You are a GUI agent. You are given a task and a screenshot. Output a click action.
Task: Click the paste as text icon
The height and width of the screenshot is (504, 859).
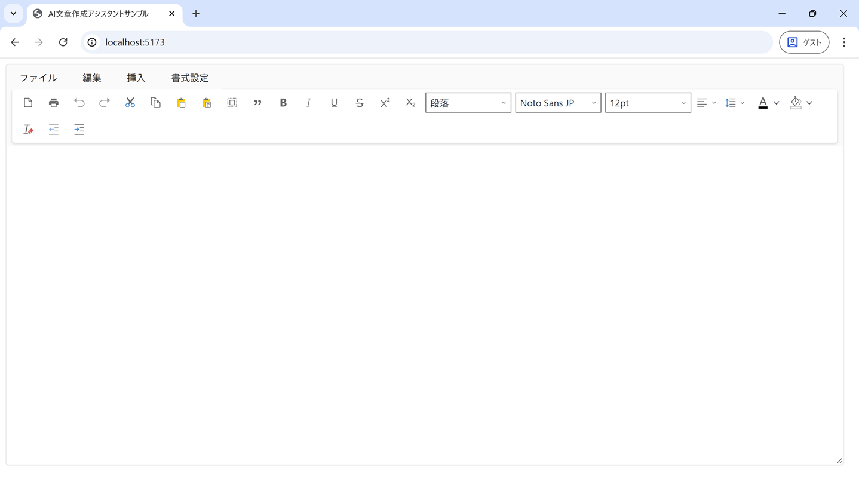pyautogui.click(x=207, y=103)
